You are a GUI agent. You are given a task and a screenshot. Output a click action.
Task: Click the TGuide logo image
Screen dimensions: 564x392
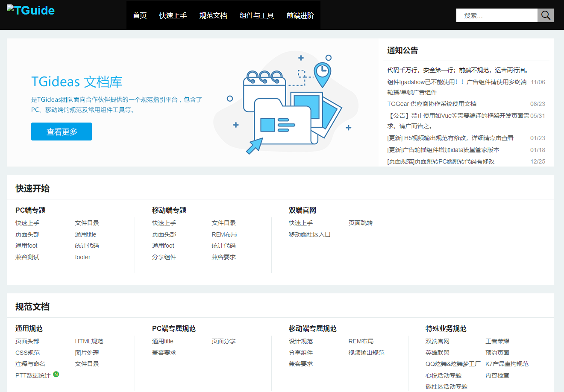click(x=31, y=10)
